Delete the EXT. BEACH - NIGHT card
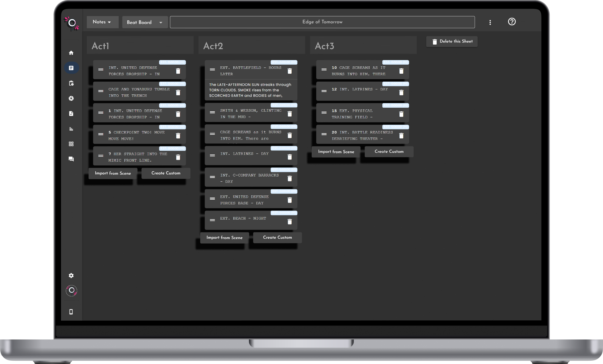The width and height of the screenshot is (603, 364). pyautogui.click(x=290, y=222)
